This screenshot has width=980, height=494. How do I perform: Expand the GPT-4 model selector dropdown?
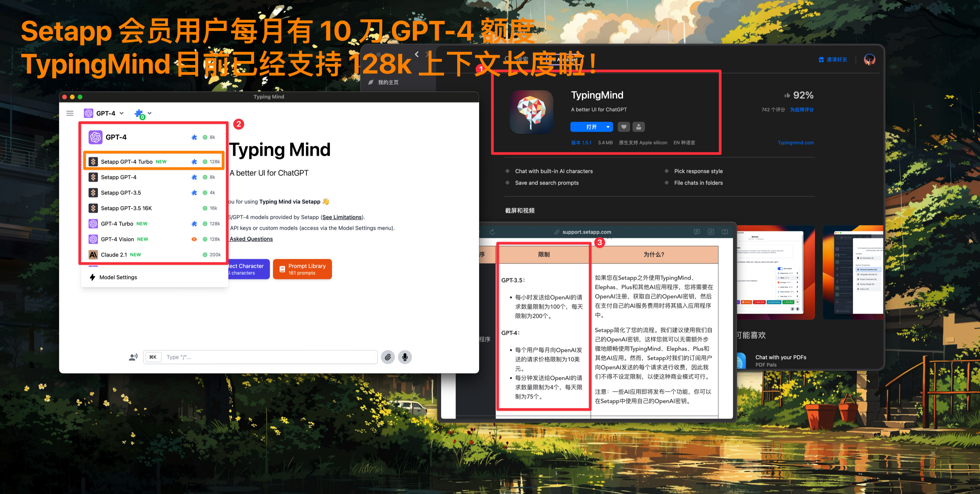pos(104,113)
